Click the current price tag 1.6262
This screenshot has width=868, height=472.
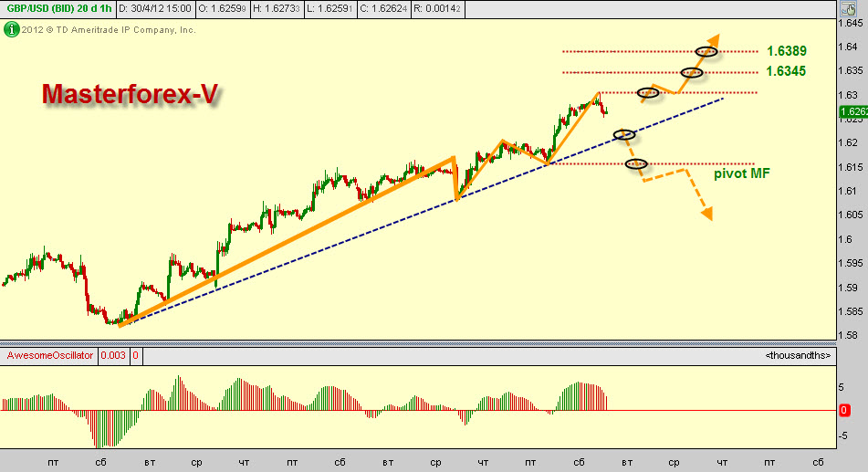851,112
